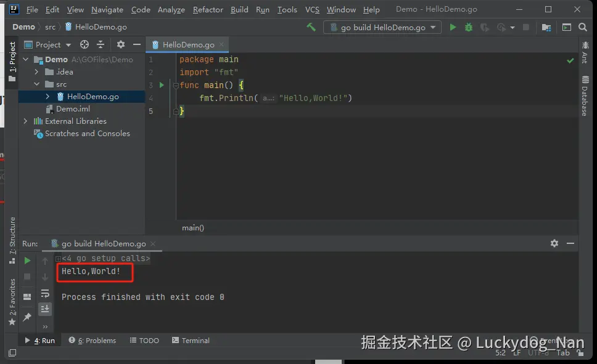Viewport: 597px width, 364px height.
Task: Click gutter run arrow beside func main
Action: pos(162,85)
